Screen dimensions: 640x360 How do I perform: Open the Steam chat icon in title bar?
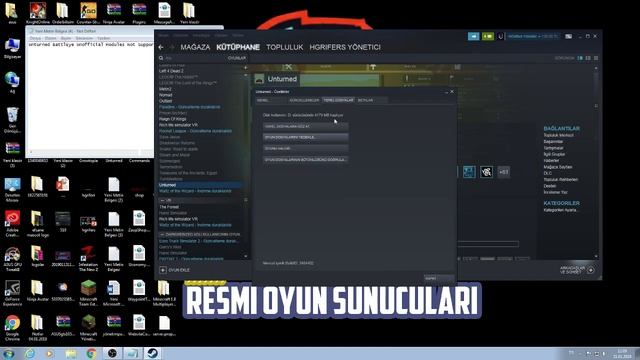pyautogui.click(x=473, y=36)
